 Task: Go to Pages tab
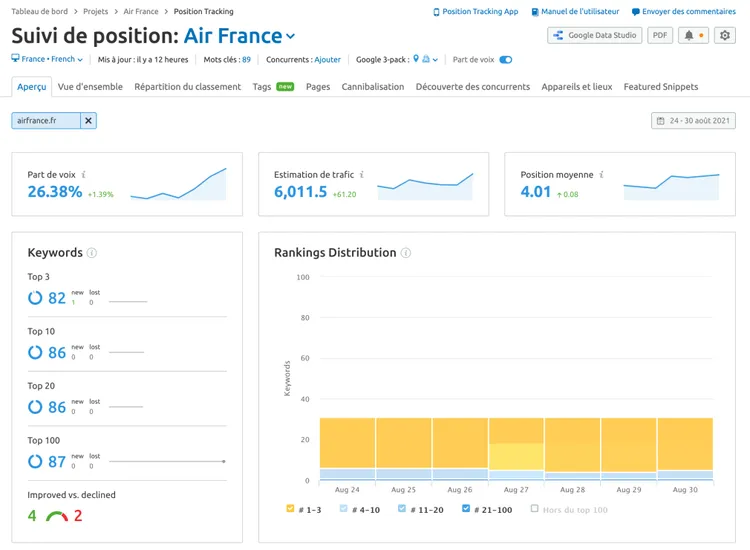coord(318,87)
